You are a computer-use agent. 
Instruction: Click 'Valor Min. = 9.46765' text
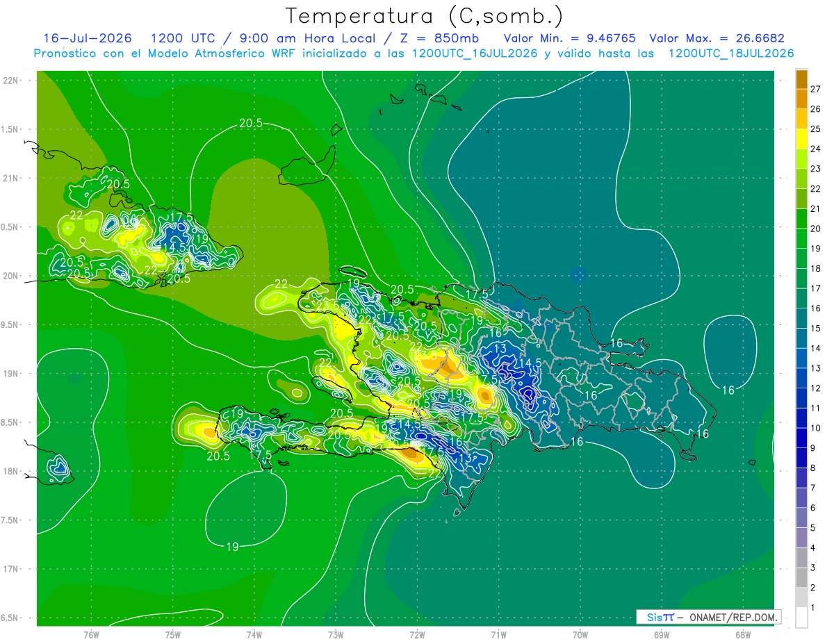coord(569,38)
